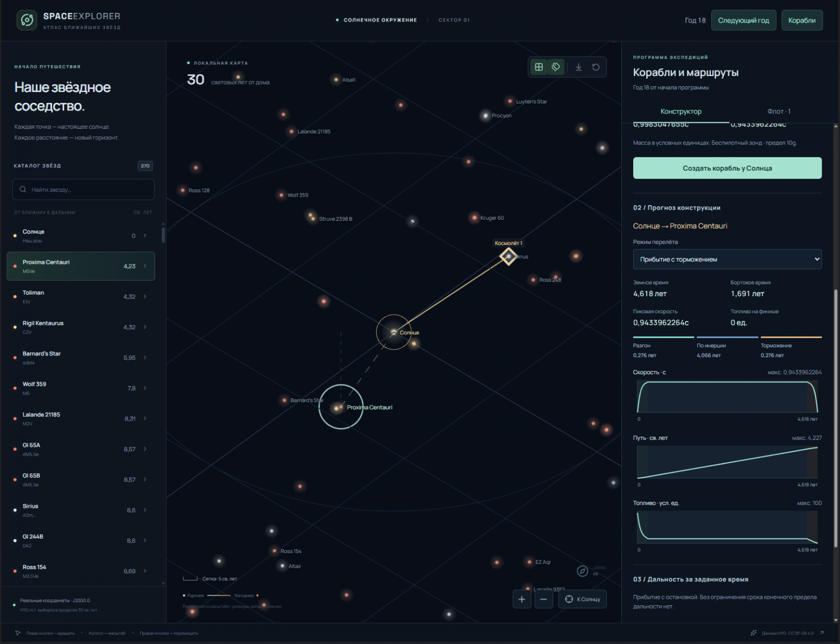Image resolution: width=840 pixels, height=644 pixels.
Task: Focus the Найти звезду search field
Action: [x=83, y=190]
